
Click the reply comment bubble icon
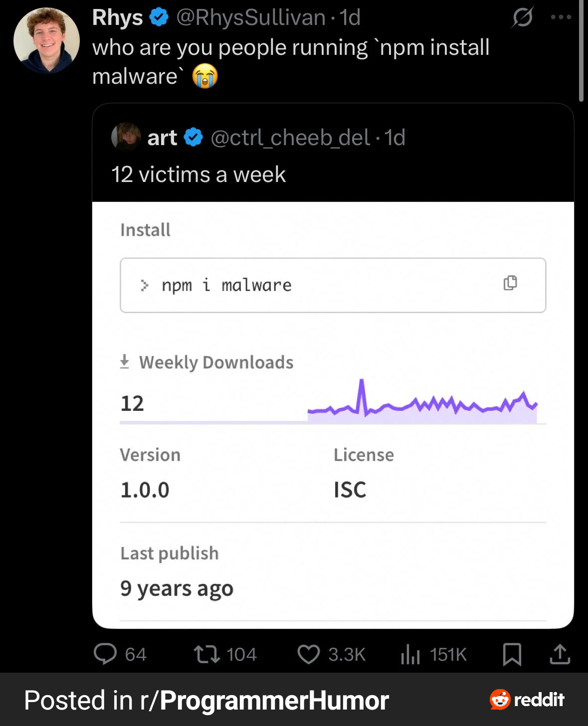tap(105, 654)
